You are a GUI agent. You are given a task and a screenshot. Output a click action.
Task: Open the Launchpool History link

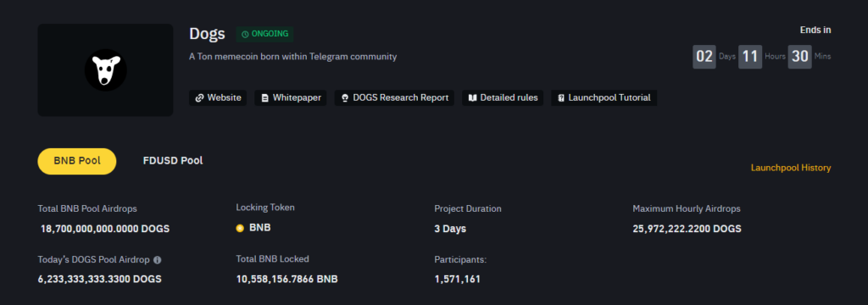tap(791, 168)
